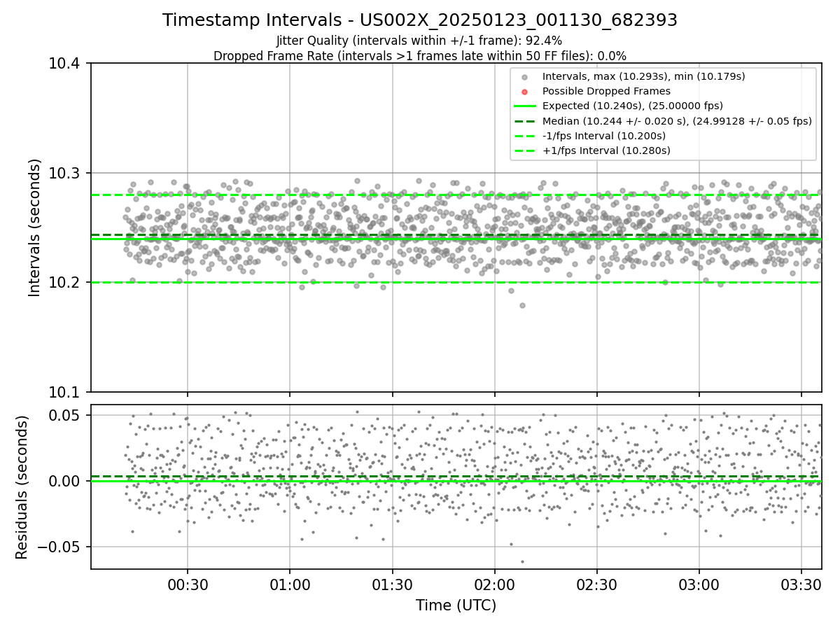Click the 'Time (UTC)' x-axis label
Viewport: 840px width, 630px height.
(456, 605)
